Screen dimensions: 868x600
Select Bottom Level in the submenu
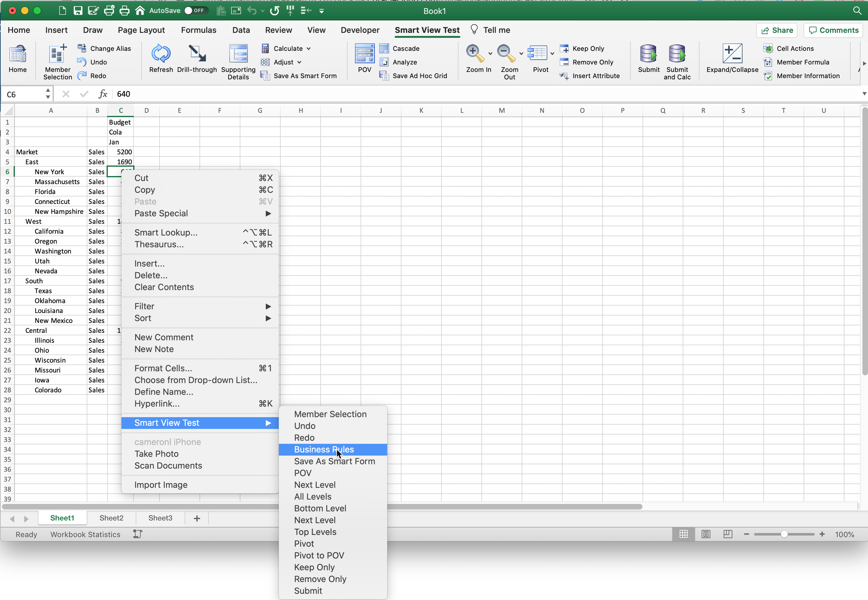333,508
